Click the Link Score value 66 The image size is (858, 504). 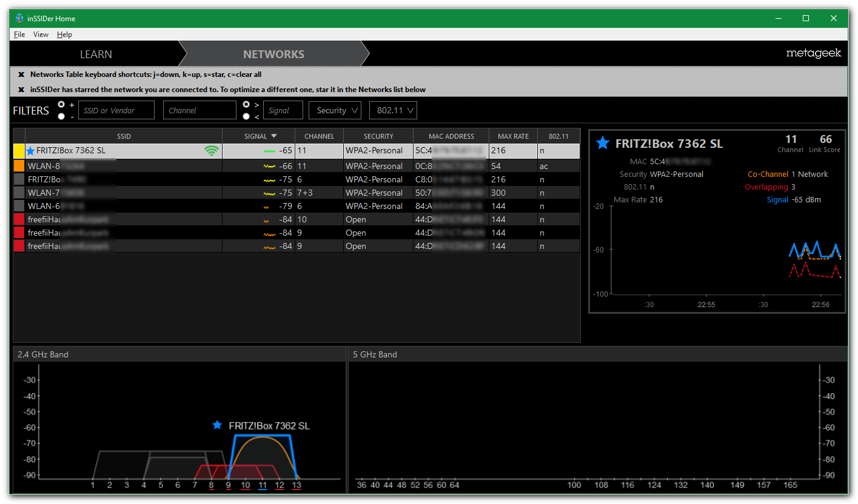pos(826,139)
